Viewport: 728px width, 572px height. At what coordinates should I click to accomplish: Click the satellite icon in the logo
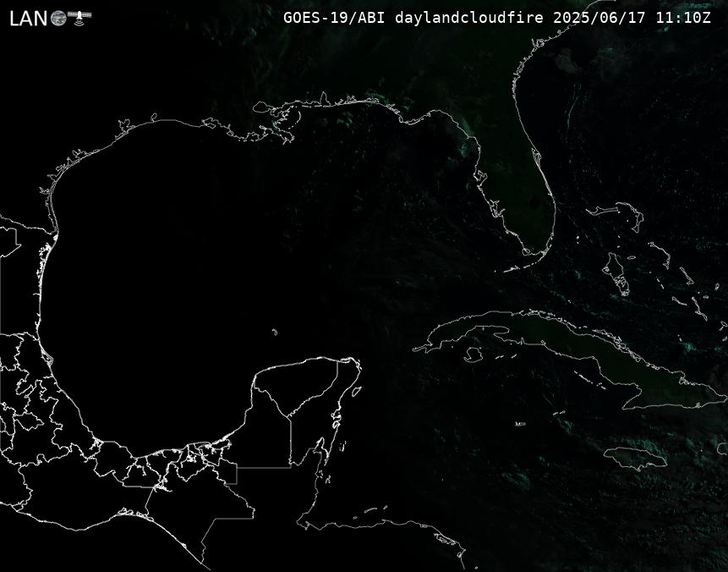coord(79,17)
